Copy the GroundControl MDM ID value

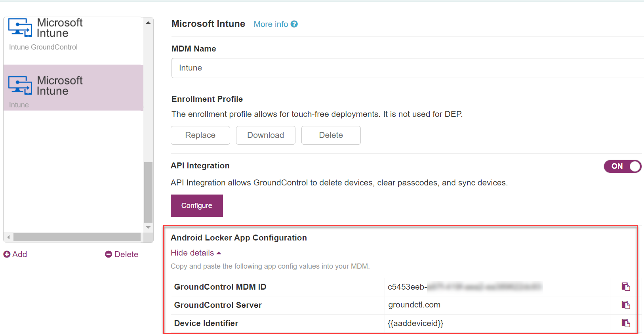(626, 287)
